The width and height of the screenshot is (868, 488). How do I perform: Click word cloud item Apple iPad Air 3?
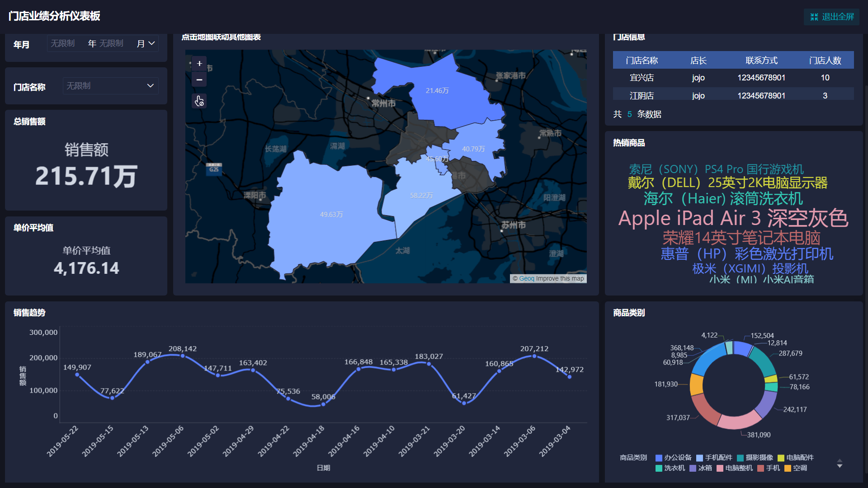point(733,218)
